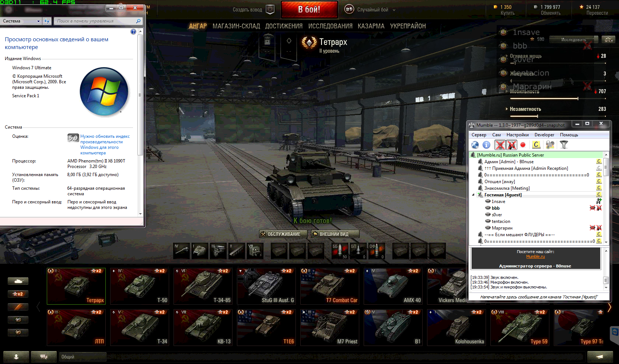Toggle the Mumble microphone mute button
Screen dimensions: 619x364
[x=500, y=145]
